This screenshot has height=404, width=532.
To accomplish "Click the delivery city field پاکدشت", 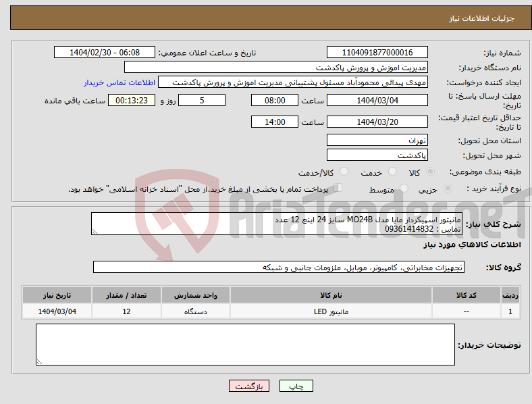I will pos(377,155).
